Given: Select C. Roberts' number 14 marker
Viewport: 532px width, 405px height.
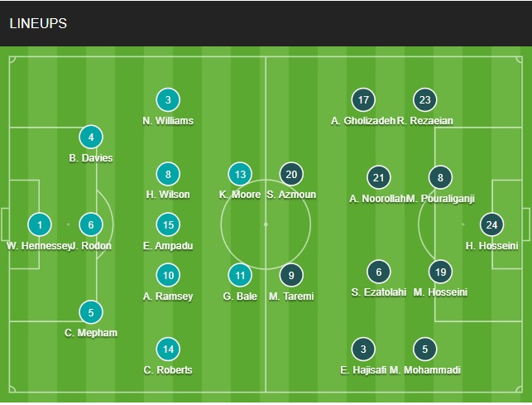Looking at the screenshot, I should coord(168,349).
